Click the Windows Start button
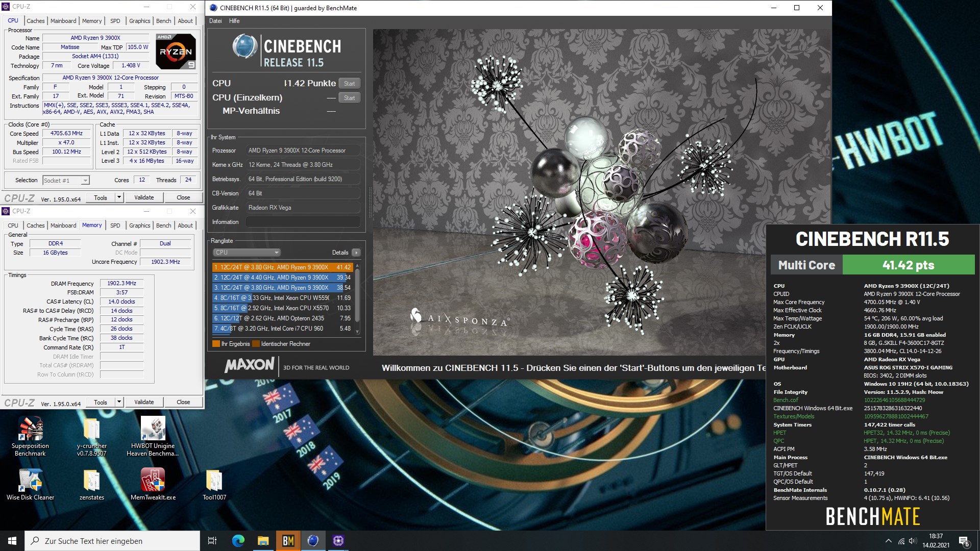The height and width of the screenshot is (551, 980). [x=12, y=541]
